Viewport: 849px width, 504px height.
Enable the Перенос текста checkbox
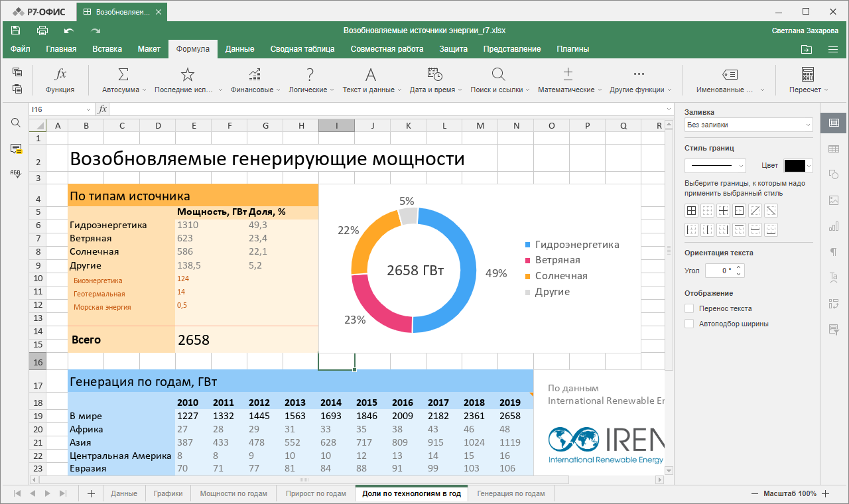coord(689,308)
